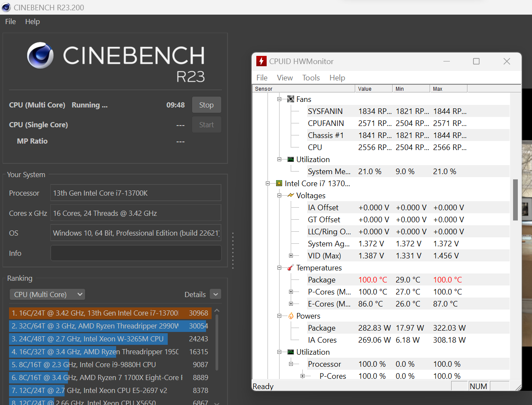Expand the P-Cores temperature row
The image size is (532, 405).
click(291, 291)
